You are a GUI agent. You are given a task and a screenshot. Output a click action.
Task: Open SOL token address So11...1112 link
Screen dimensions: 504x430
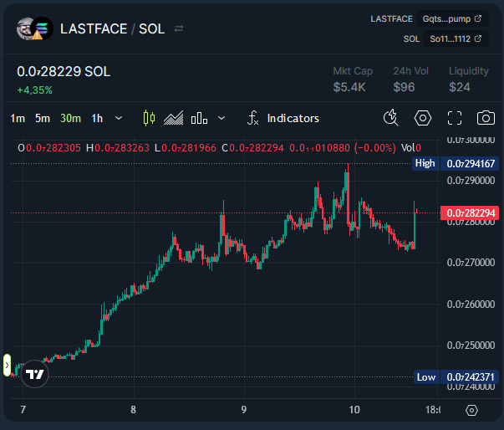[456, 39]
